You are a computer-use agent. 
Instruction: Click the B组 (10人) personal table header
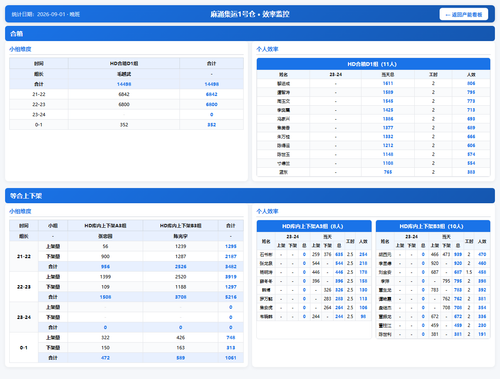click(433, 226)
